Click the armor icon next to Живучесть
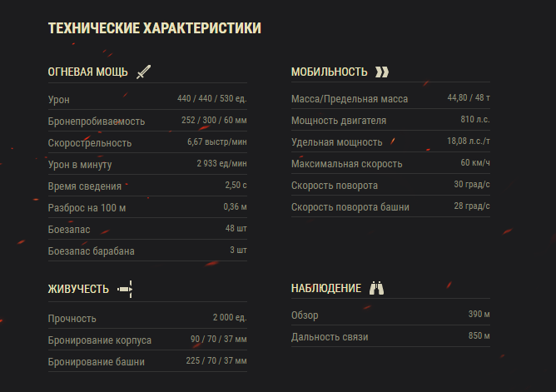 (125, 290)
